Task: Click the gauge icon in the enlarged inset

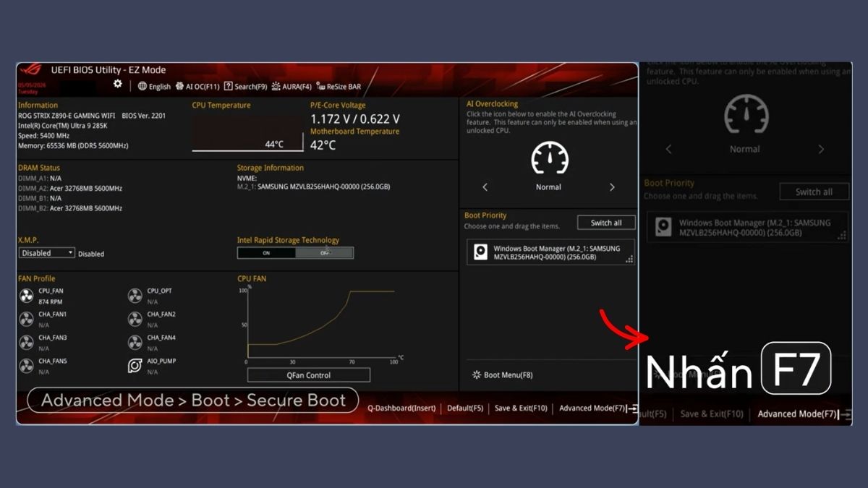Action: coord(746,114)
